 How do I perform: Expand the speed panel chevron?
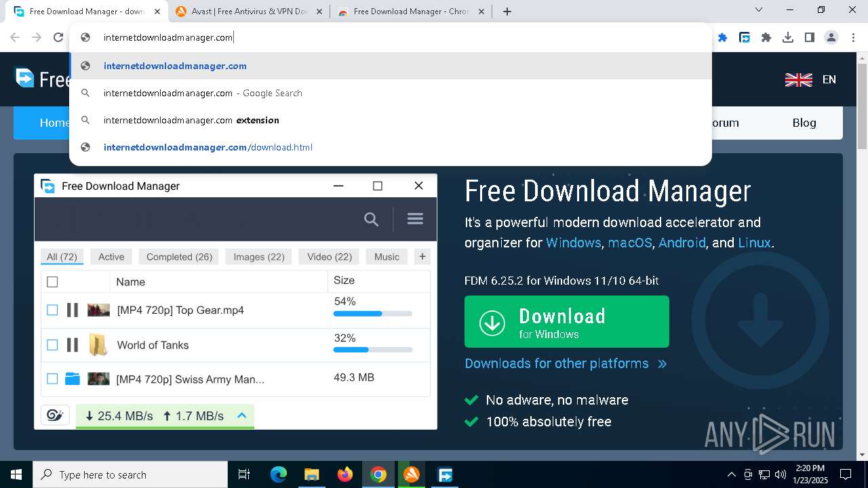click(241, 415)
